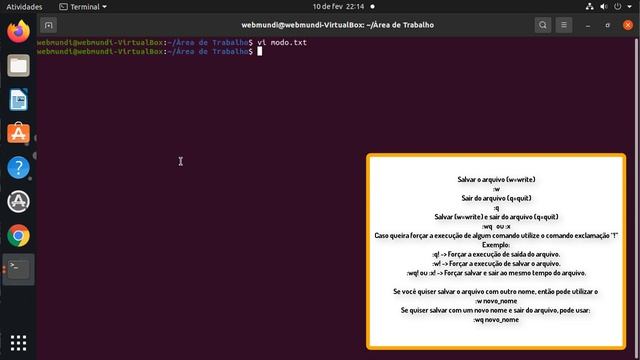The width and height of the screenshot is (640, 360).
Task: Click the 'vi modo.txt' command text
Action: 282,42
